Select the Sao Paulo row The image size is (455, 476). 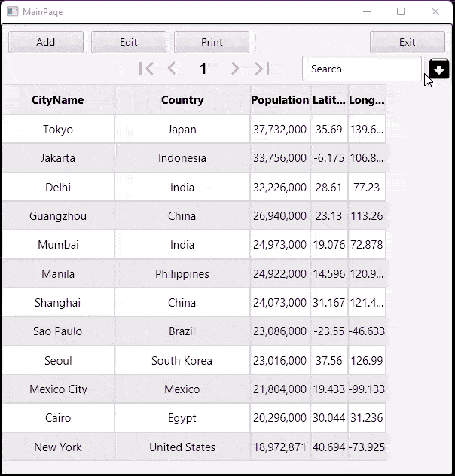58,331
